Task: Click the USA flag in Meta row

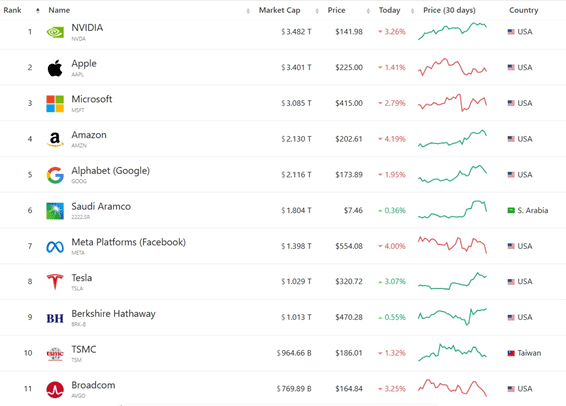Action: tap(511, 246)
